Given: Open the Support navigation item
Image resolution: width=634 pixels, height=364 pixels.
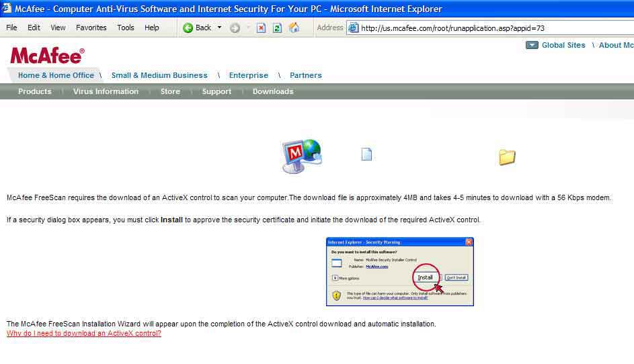Looking at the screenshot, I should (216, 91).
